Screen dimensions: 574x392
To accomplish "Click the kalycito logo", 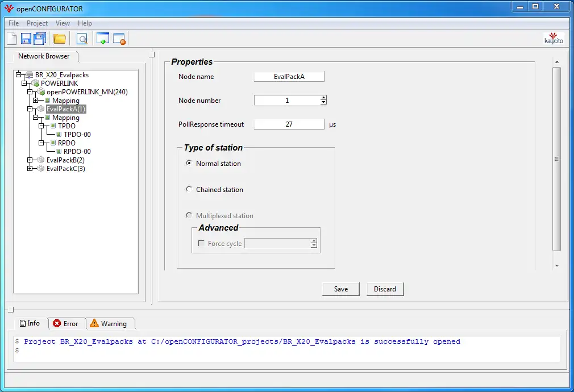I will click(x=554, y=38).
